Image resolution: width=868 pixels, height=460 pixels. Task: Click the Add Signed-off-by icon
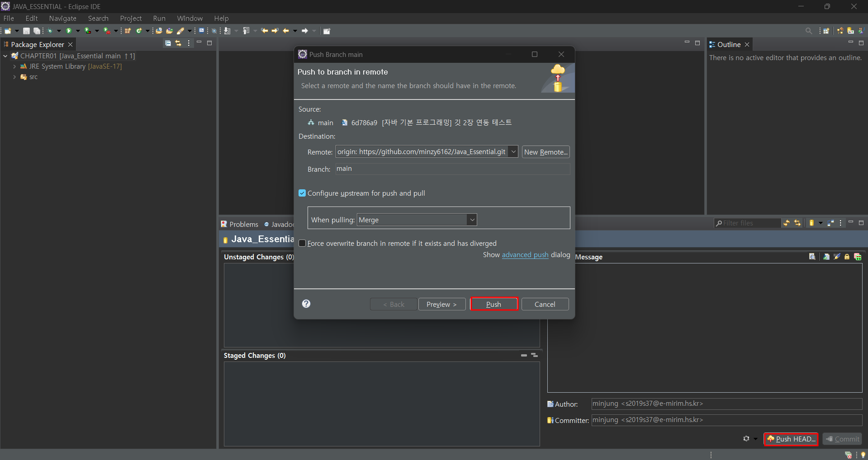pos(837,257)
